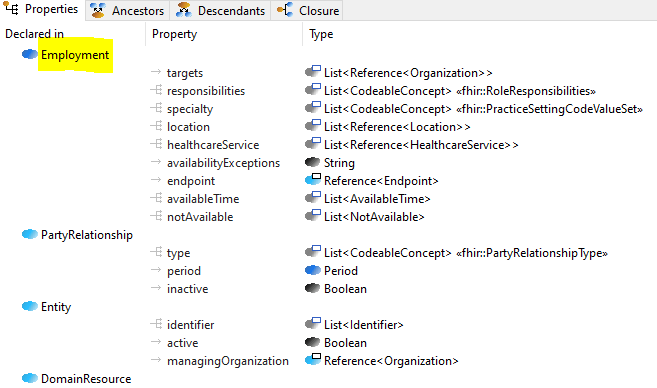657x388 pixels.
Task: Click the Reference<Endpoint> type icon
Action: tap(313, 180)
